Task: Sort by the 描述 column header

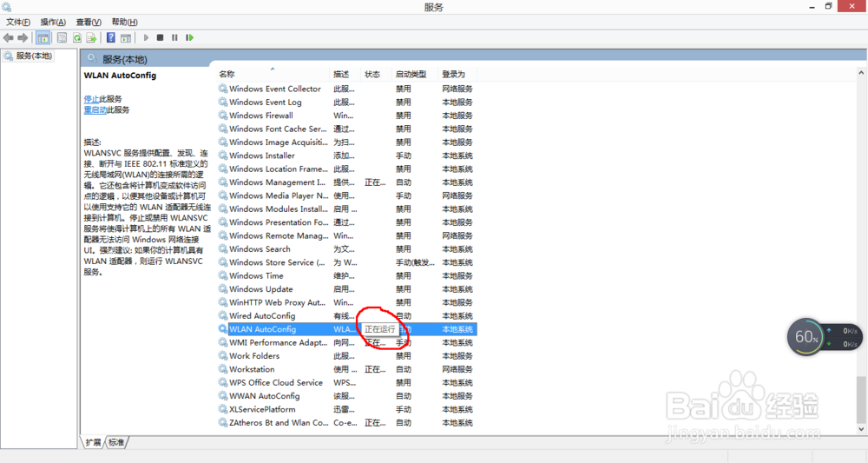Action: click(345, 74)
